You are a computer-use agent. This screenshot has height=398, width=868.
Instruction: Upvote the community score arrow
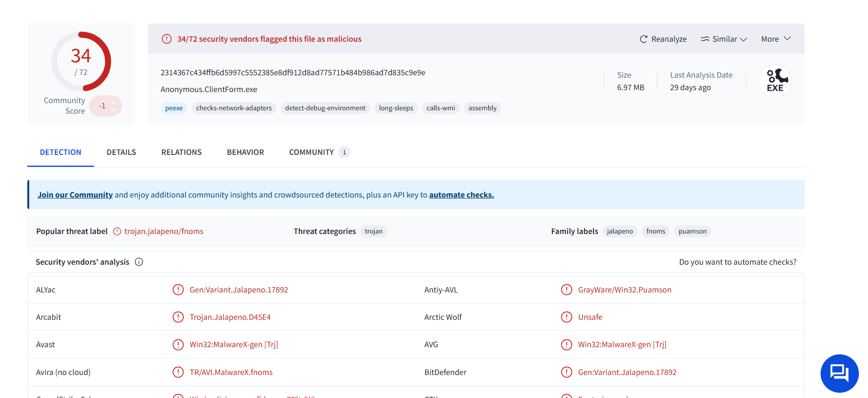coord(114,102)
